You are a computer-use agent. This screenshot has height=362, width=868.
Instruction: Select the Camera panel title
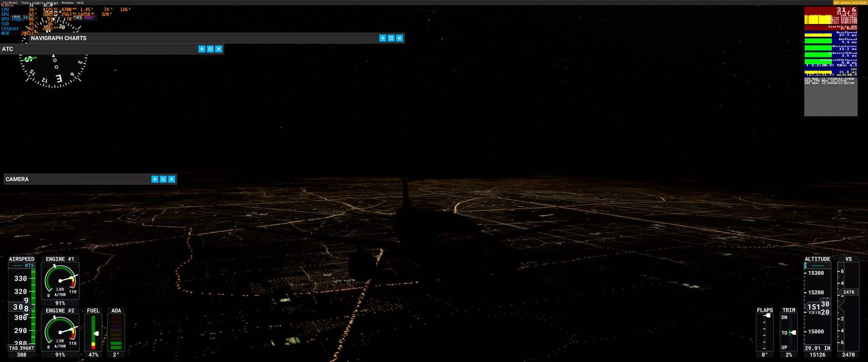17,179
